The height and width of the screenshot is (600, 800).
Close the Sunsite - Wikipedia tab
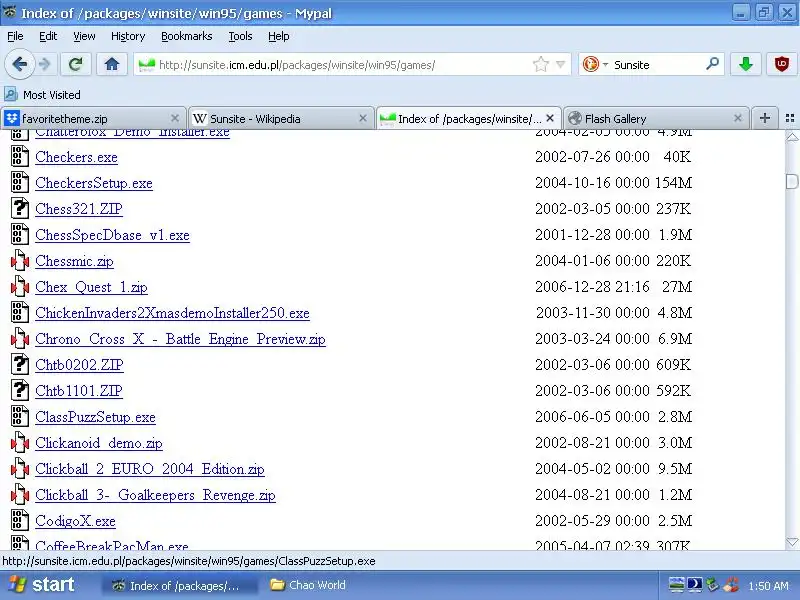[363, 118]
